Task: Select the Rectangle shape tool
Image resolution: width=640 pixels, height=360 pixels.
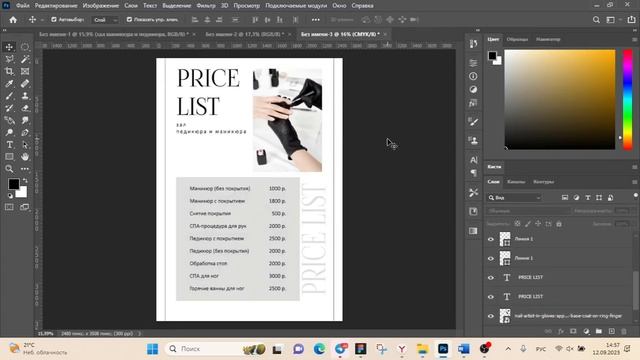Action: 9,157
